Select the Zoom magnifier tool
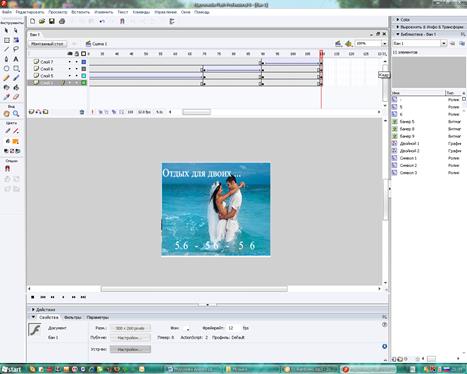 click(16, 114)
